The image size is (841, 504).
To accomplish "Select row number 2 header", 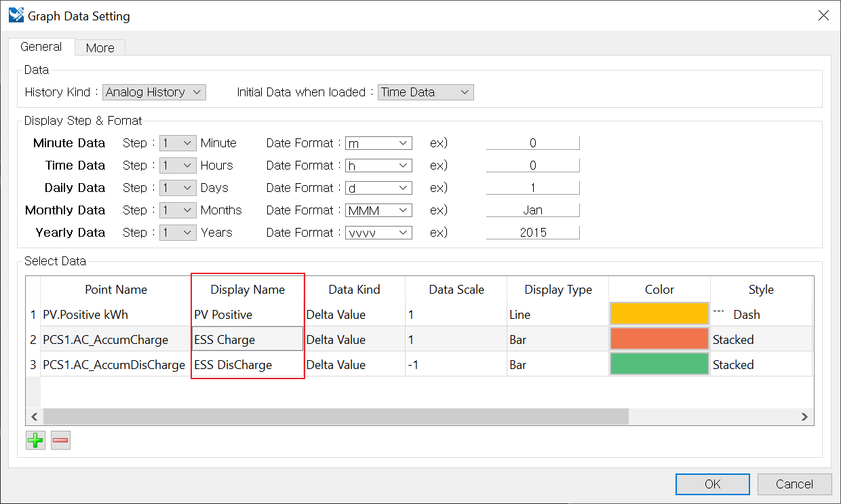I will pos(33,339).
